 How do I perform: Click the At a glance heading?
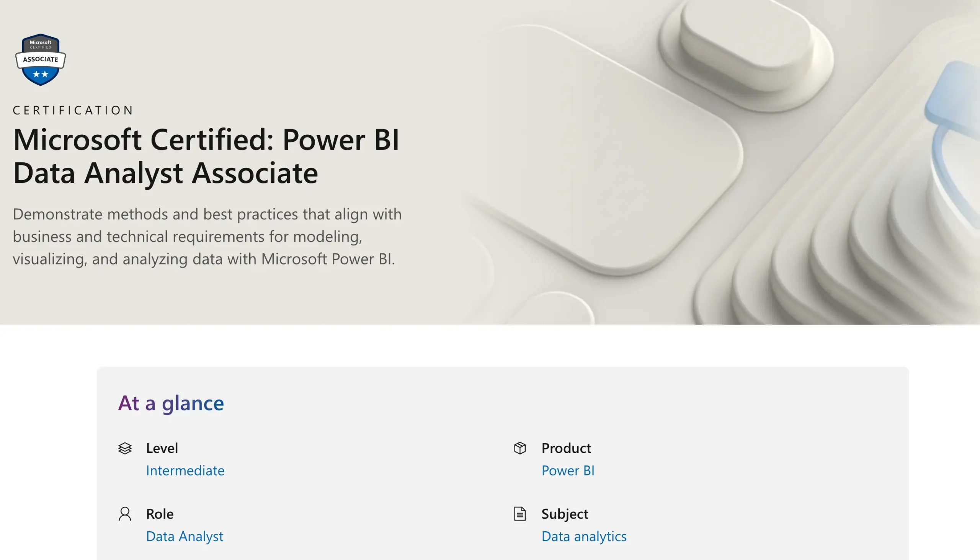click(x=171, y=403)
